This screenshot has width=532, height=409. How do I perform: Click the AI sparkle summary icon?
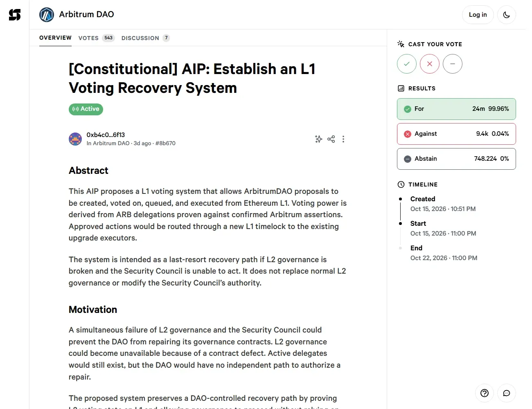[x=319, y=139]
